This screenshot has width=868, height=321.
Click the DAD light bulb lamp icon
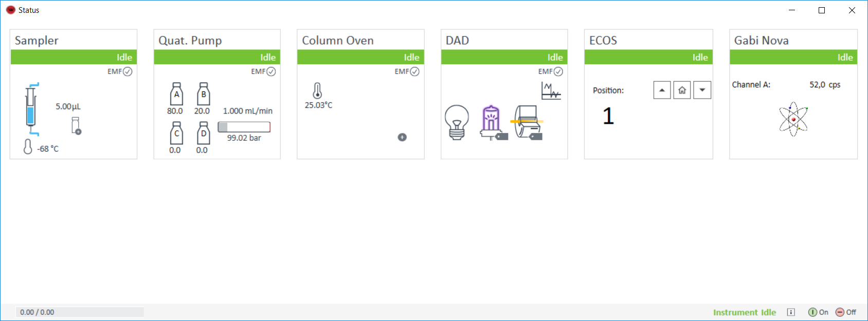457,122
